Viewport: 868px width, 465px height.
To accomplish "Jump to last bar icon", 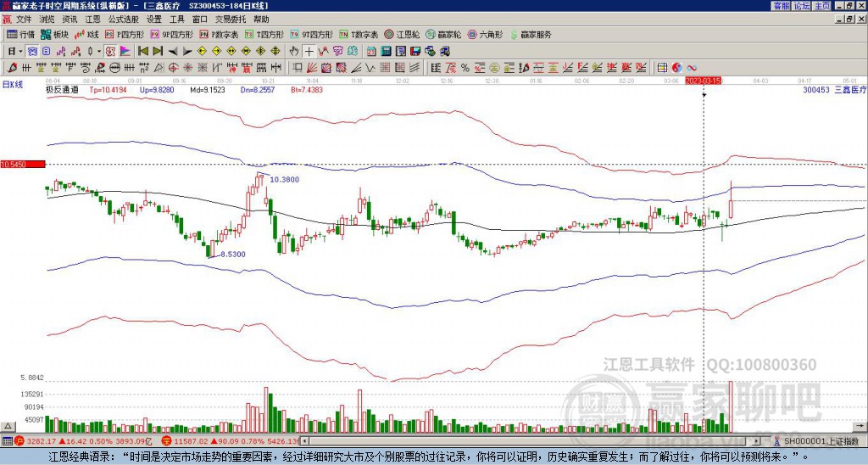I will tap(157, 51).
